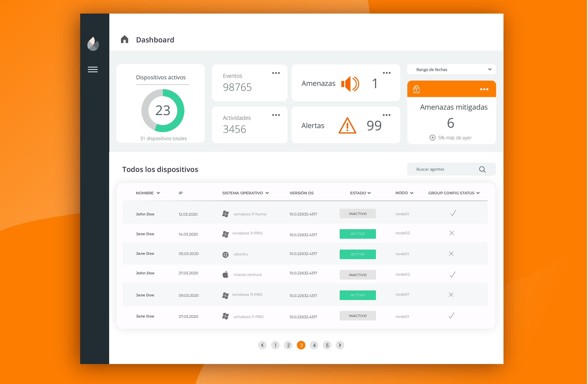Click the VERSIÓN OS column header
The height and width of the screenshot is (384, 588).
301,193
